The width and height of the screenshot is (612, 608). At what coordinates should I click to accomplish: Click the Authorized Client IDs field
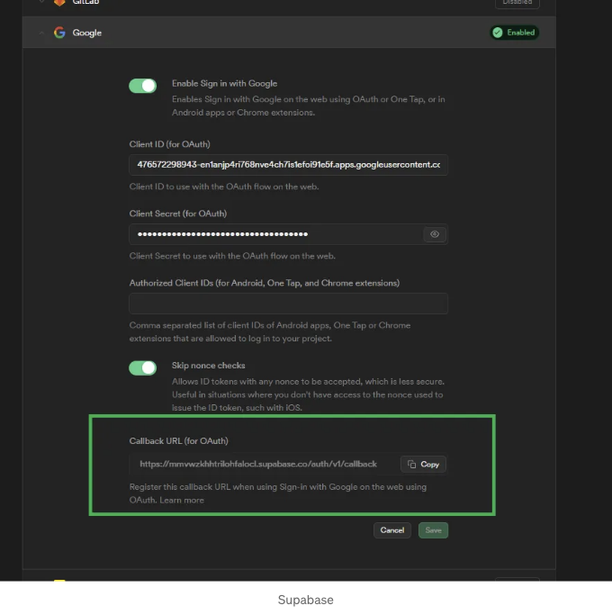pos(288,304)
